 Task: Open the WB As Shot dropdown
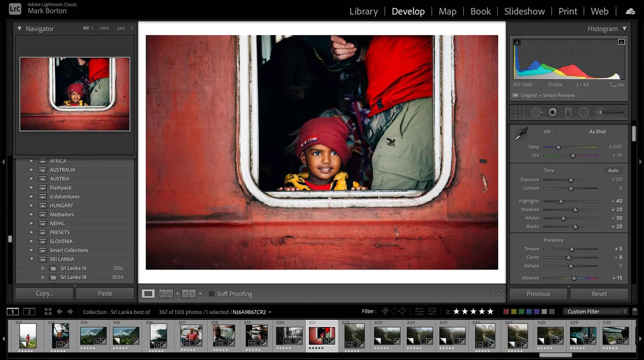pyautogui.click(x=599, y=132)
